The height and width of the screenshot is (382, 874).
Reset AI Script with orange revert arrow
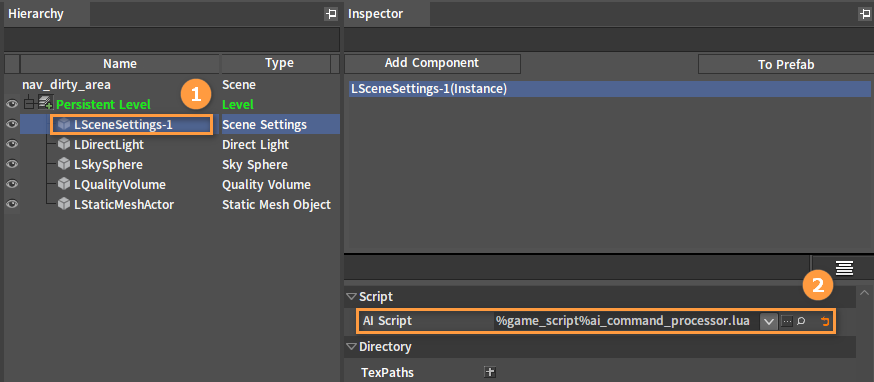click(x=825, y=322)
